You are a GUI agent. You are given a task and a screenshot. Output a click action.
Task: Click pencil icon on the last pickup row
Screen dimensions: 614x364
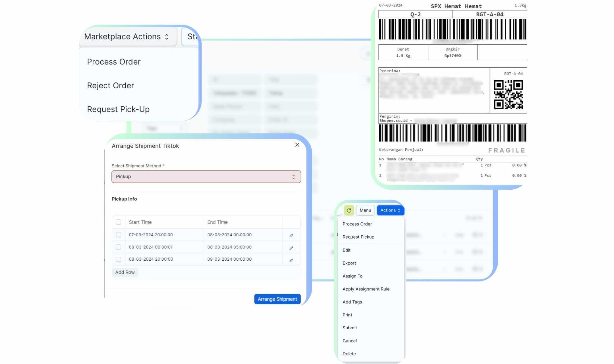point(291,260)
